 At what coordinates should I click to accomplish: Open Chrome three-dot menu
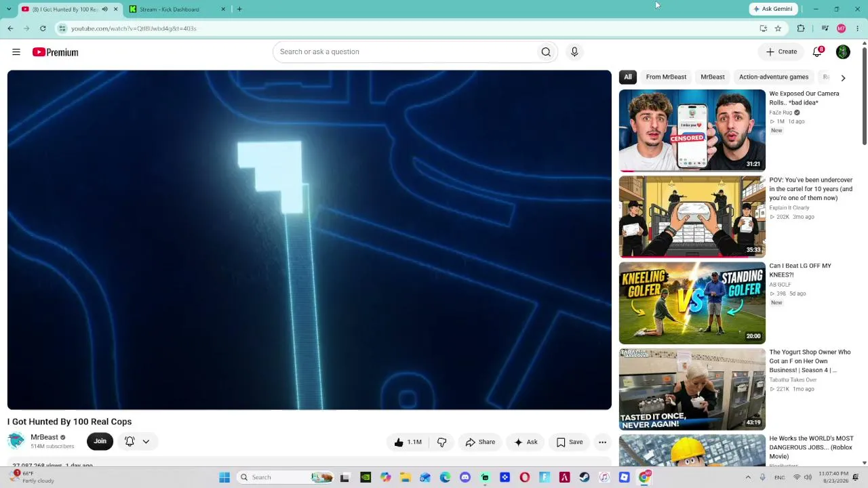click(x=858, y=28)
